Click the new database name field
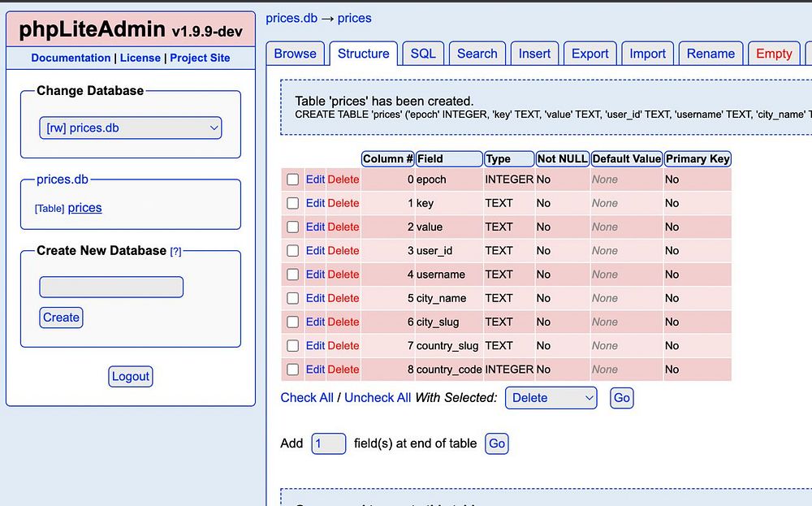 (111, 287)
